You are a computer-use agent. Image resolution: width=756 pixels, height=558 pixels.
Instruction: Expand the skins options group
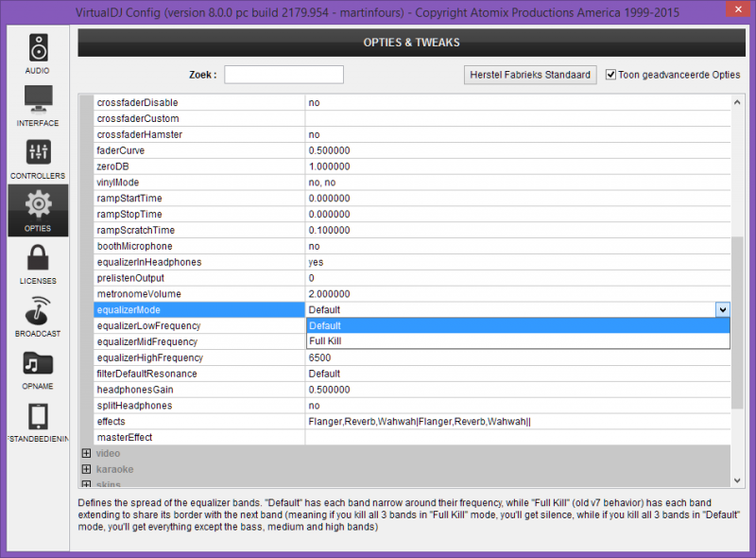86,483
